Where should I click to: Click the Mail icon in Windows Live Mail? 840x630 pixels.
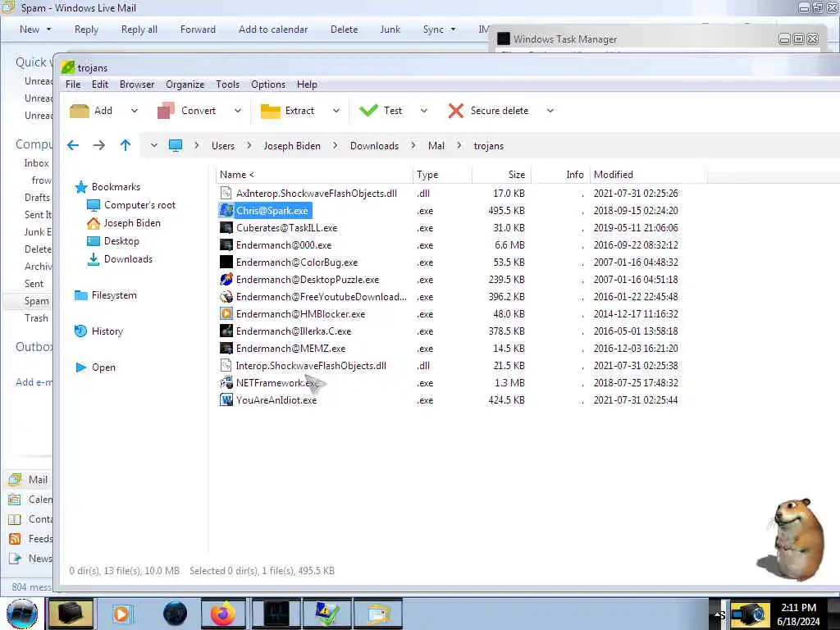coord(15,479)
